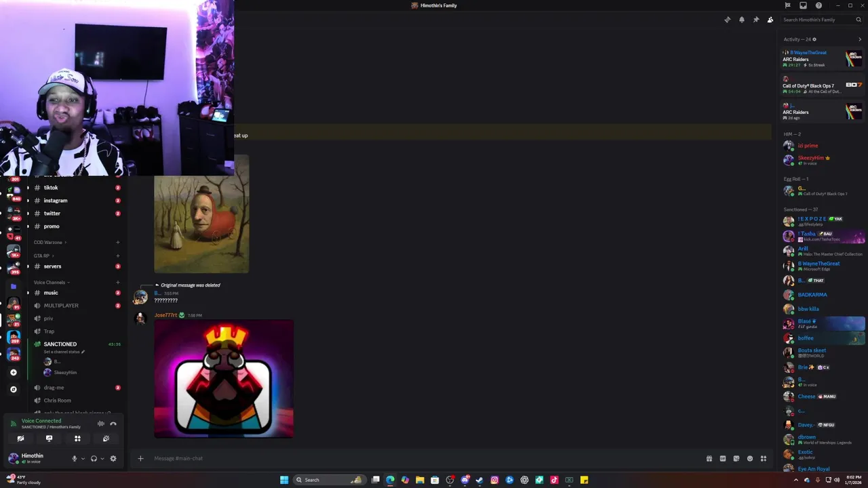
Task: Open the emoji picker in message bar
Action: click(x=750, y=458)
